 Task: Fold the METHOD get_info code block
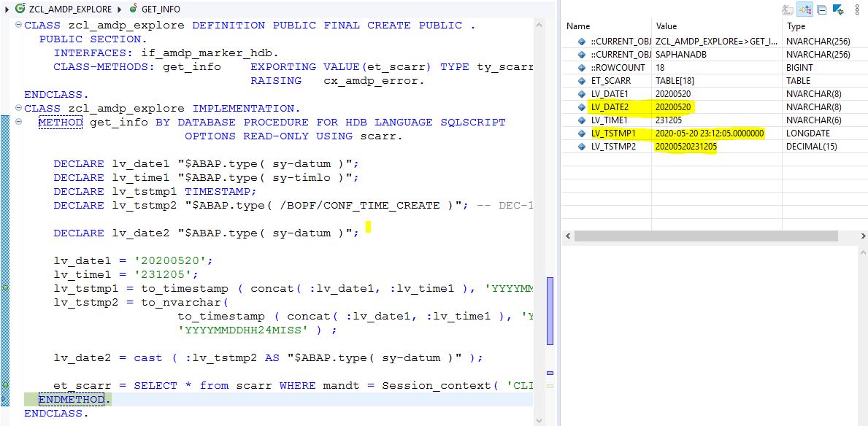18,123
